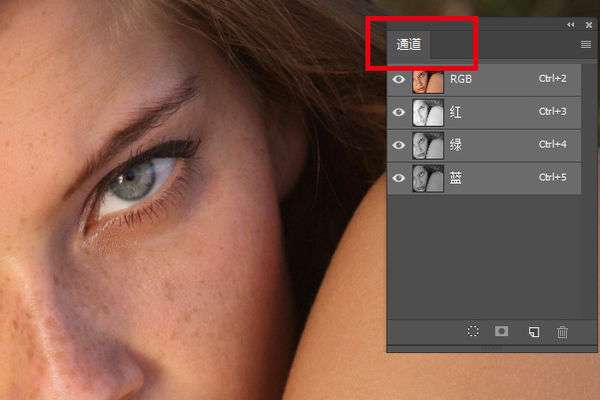Hide the RGB composite channel eye
Image resolution: width=600 pixels, height=400 pixels.
399,79
